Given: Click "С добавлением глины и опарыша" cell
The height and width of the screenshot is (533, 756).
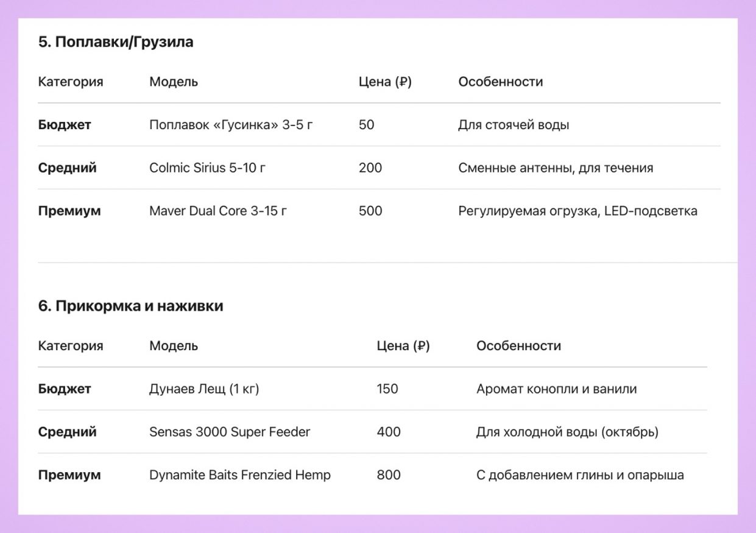Looking at the screenshot, I should [580, 475].
